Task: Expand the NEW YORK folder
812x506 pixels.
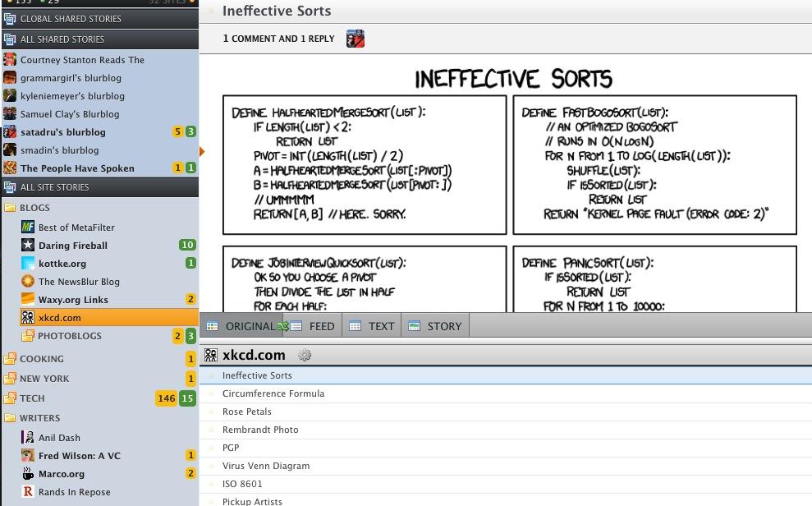Action: click(10, 379)
